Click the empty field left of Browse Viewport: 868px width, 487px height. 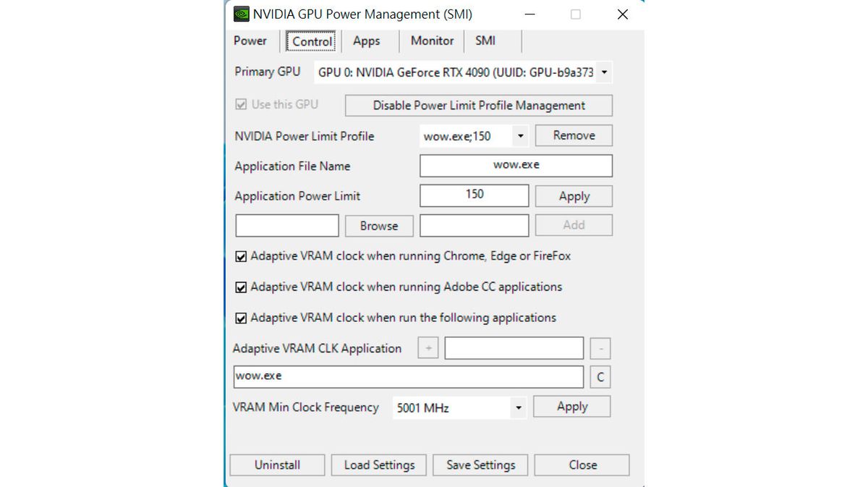pos(287,226)
